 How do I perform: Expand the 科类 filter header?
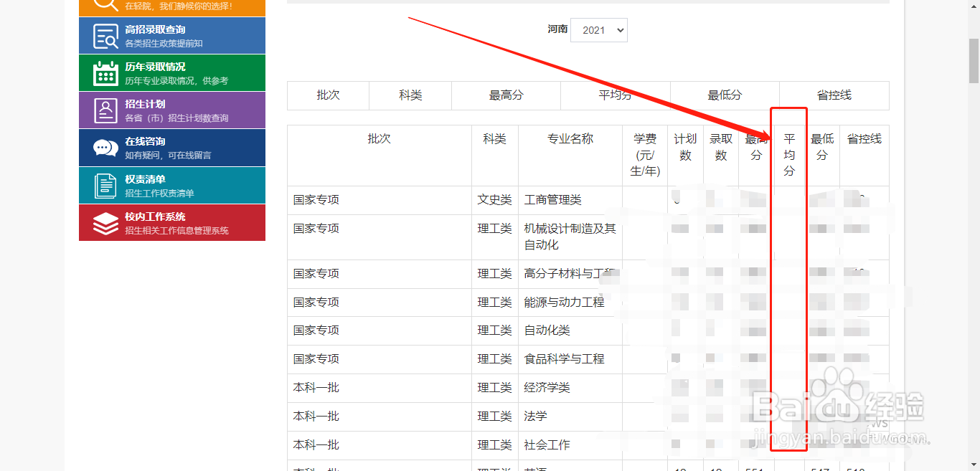(410, 95)
